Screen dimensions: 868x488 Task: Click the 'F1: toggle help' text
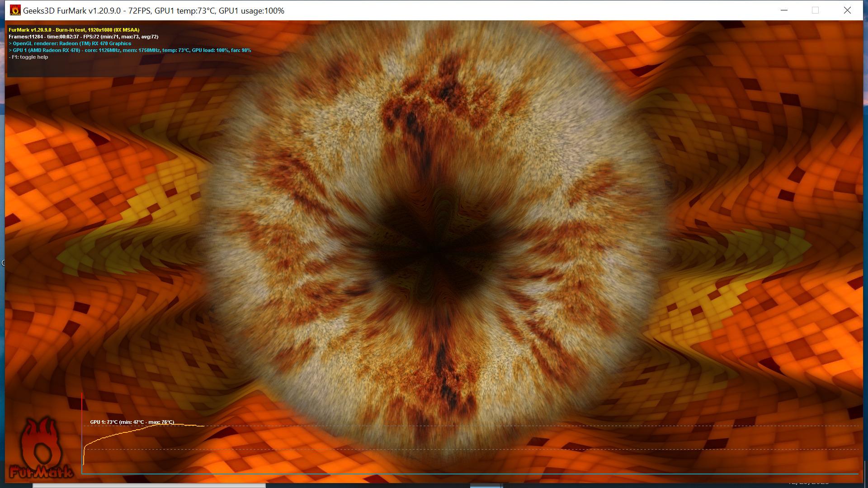pos(29,57)
